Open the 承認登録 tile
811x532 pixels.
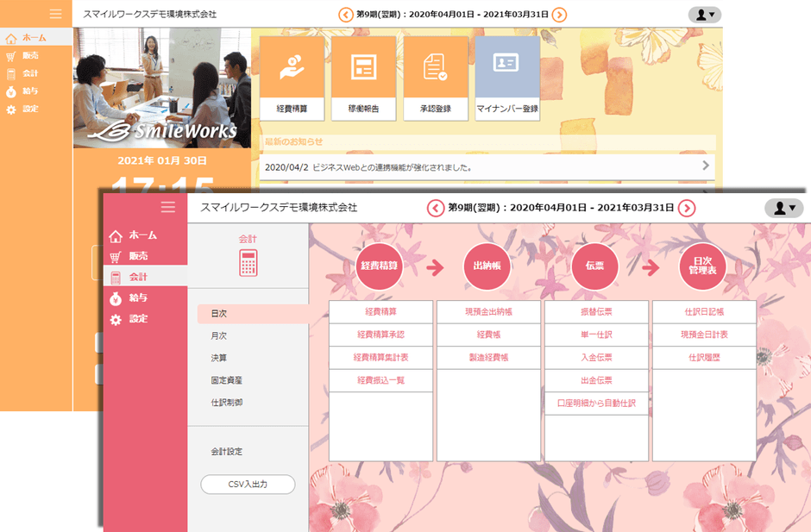435,78
